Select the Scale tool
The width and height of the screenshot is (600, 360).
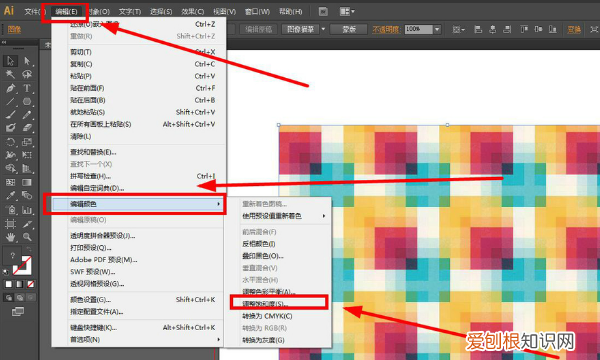(x=27, y=142)
